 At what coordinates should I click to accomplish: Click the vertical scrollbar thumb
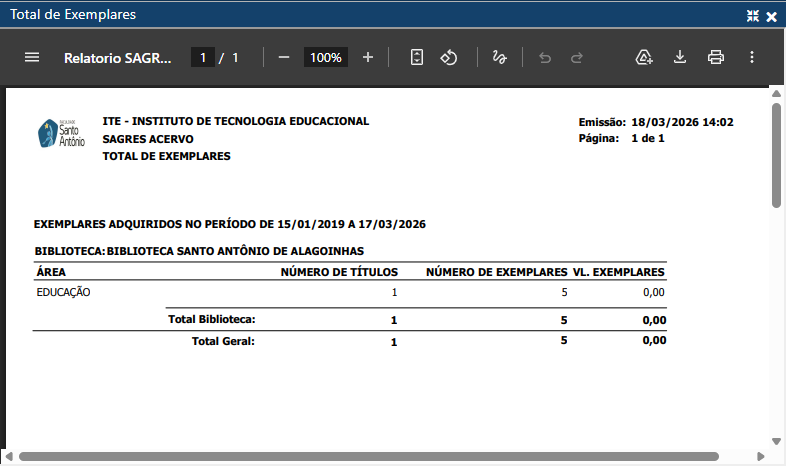(776, 155)
